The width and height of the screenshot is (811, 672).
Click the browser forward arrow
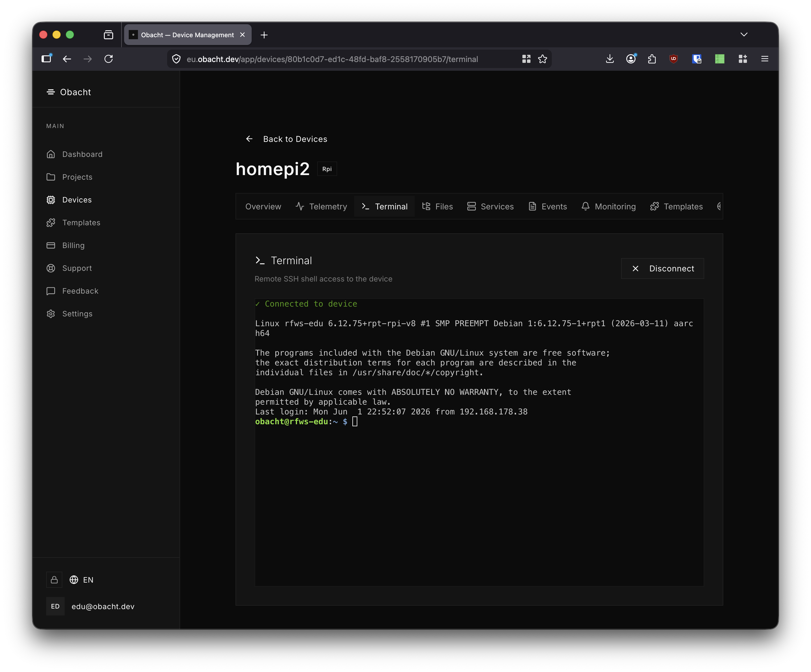88,59
